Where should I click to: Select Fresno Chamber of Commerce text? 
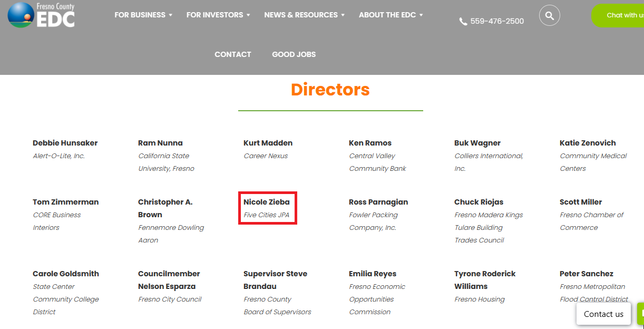point(591,221)
